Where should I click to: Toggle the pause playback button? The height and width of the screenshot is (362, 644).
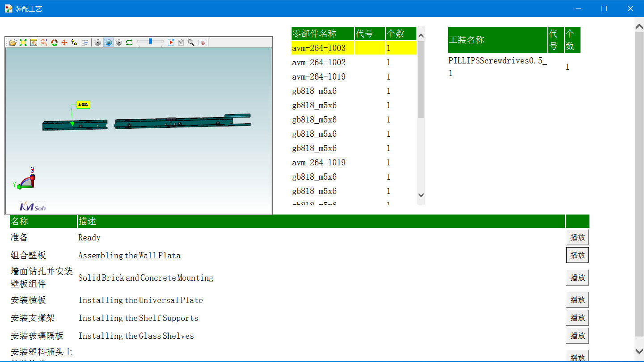coord(108,42)
